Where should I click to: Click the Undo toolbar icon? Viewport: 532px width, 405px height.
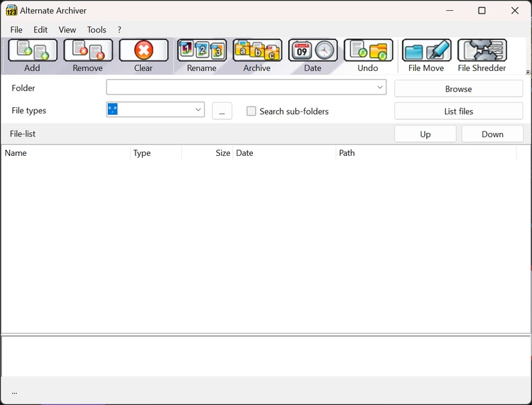368,50
